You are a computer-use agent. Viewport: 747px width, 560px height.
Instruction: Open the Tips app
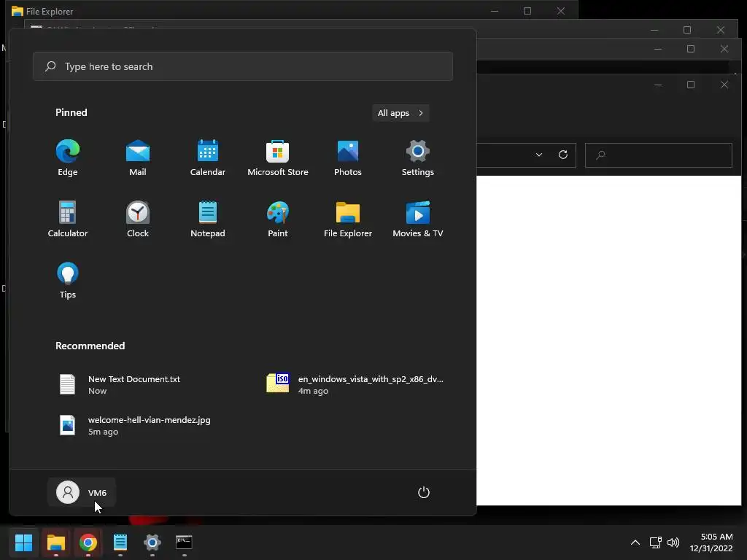pos(68,281)
